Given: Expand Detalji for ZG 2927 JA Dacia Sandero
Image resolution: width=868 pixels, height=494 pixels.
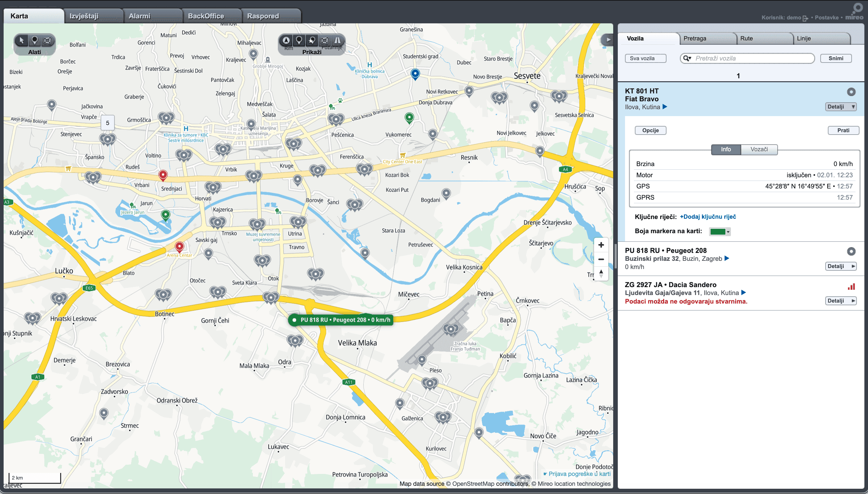Looking at the screenshot, I should point(840,301).
